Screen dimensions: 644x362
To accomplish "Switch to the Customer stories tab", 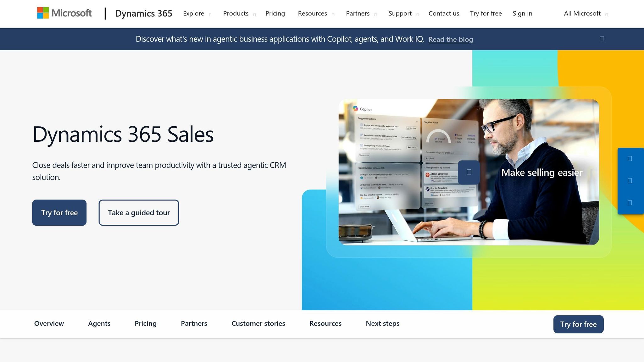I will (258, 323).
